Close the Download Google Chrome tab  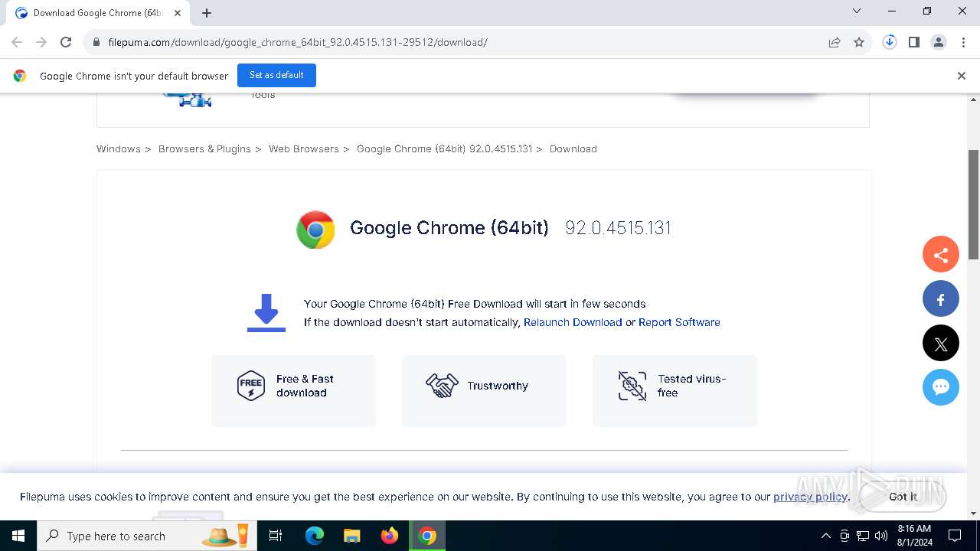[x=178, y=13]
